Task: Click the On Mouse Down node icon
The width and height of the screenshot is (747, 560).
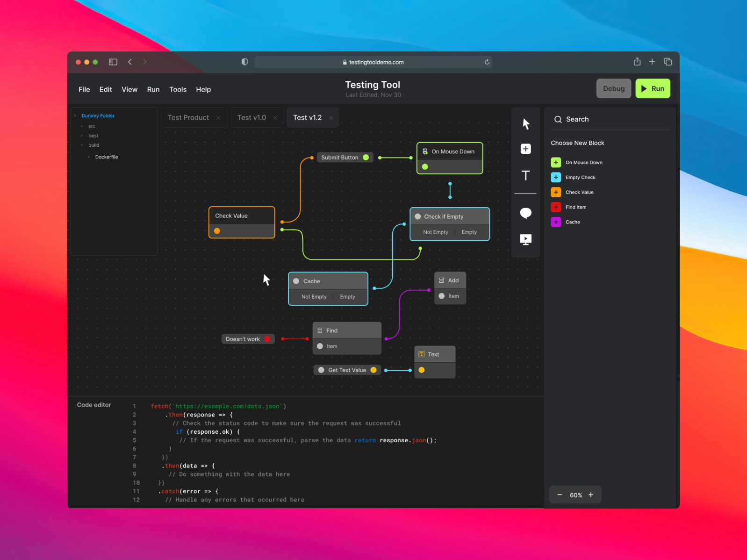Action: [x=425, y=151]
